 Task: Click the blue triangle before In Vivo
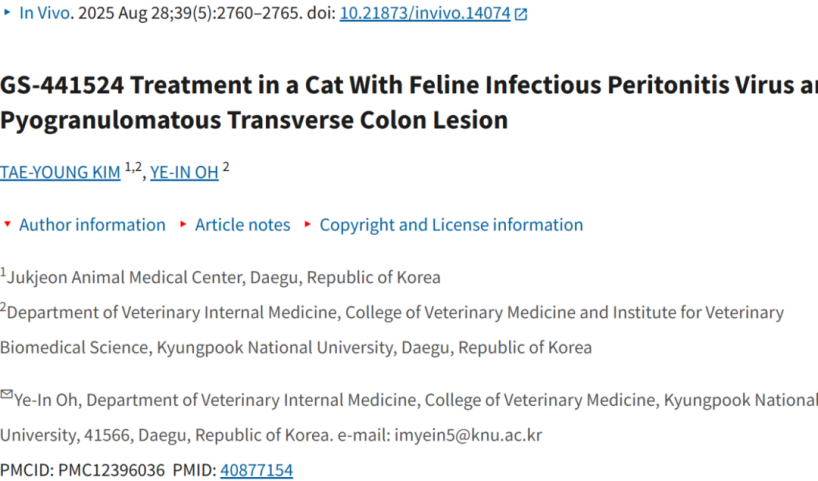(x=8, y=13)
